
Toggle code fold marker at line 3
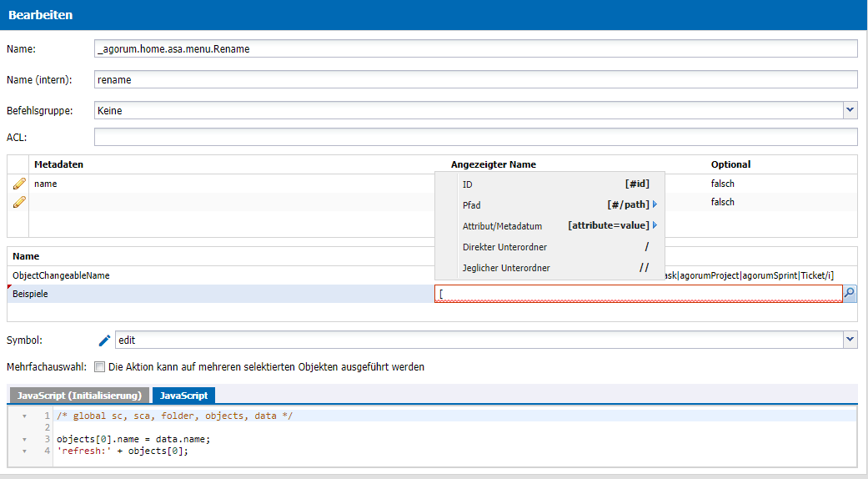[x=24, y=439]
